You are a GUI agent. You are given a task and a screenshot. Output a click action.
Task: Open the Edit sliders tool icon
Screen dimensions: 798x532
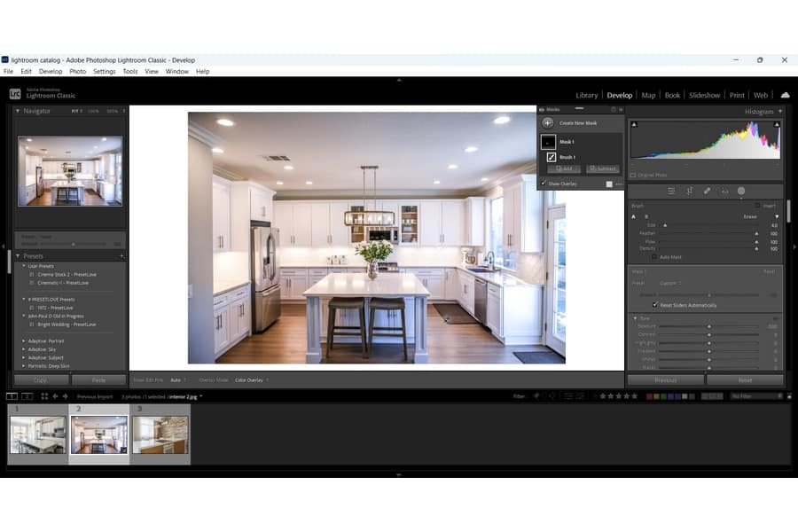click(x=671, y=191)
